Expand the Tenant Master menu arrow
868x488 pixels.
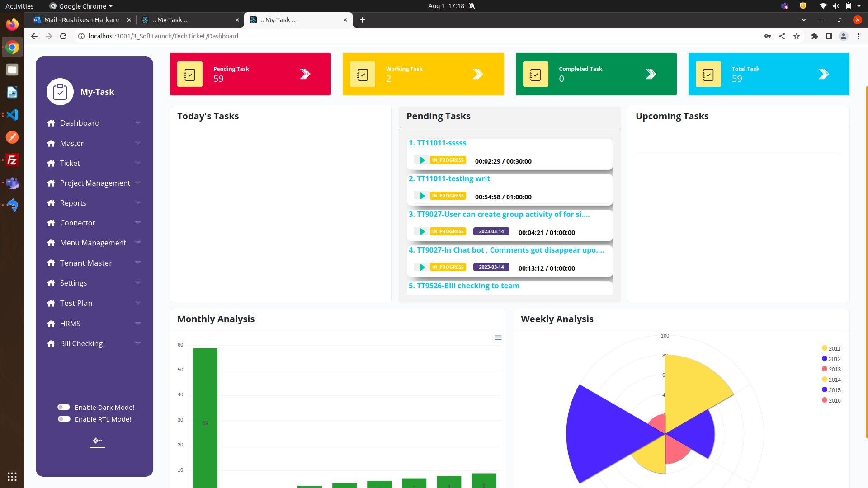pos(138,263)
